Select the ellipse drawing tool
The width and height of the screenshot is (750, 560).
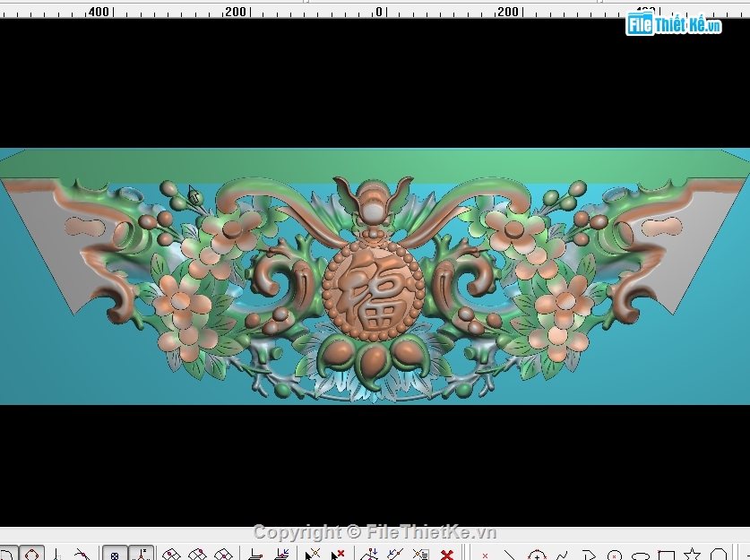tap(640, 556)
